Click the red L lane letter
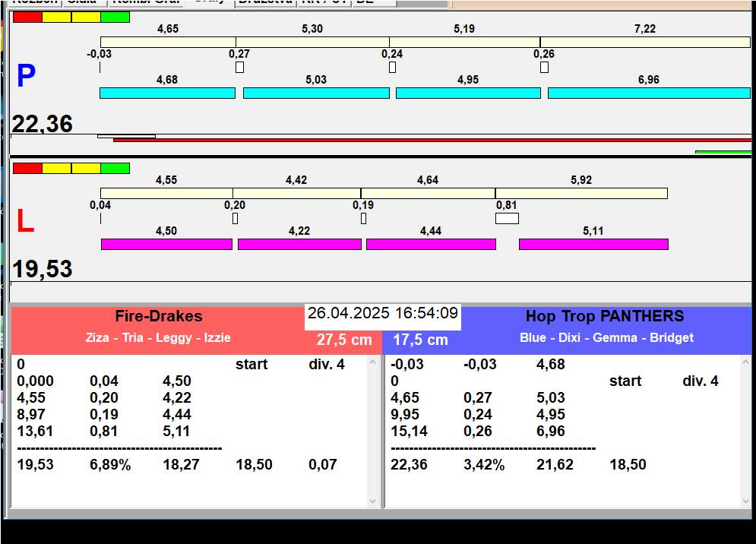The width and height of the screenshot is (756, 544). coord(26,222)
